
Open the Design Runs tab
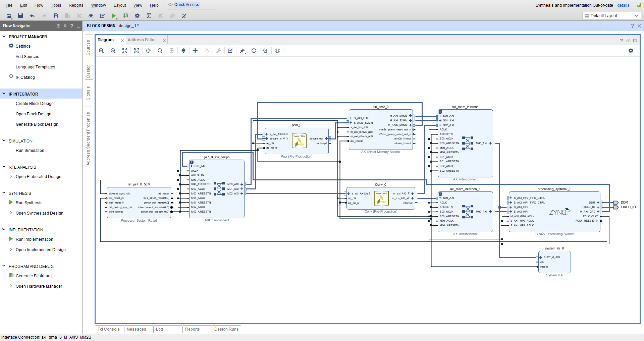point(226,329)
